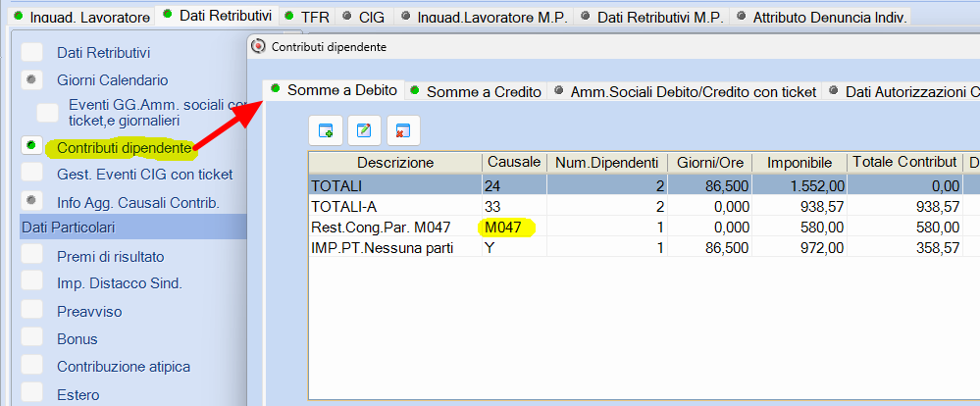Click the M047 causale cell

514,227
